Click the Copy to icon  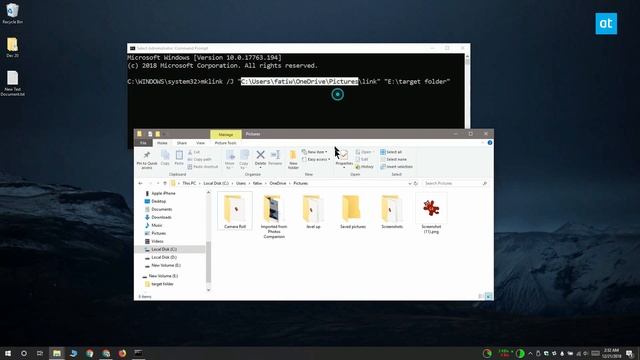[244, 155]
